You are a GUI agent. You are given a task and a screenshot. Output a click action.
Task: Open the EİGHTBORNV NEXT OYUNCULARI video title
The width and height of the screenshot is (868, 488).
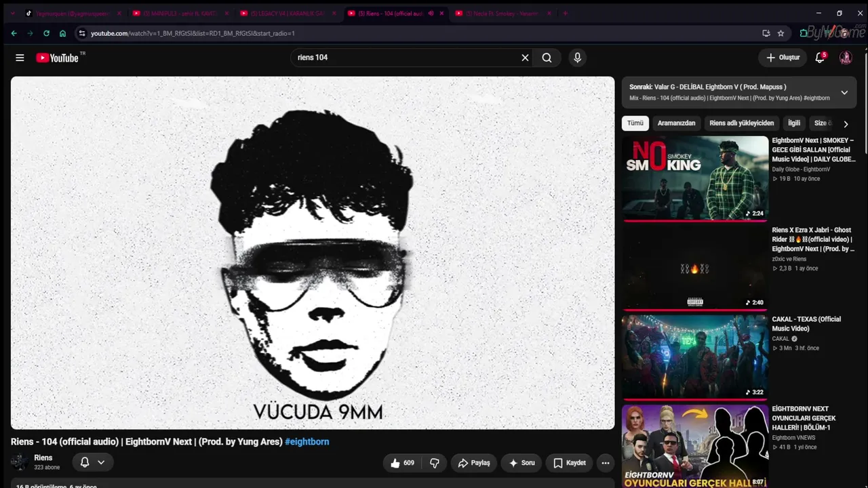pyautogui.click(x=804, y=418)
